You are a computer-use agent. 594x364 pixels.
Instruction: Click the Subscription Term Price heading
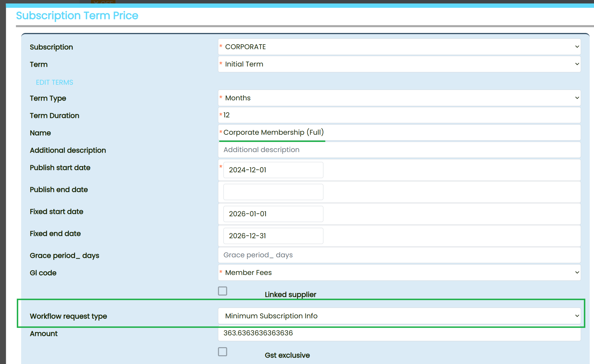(77, 16)
